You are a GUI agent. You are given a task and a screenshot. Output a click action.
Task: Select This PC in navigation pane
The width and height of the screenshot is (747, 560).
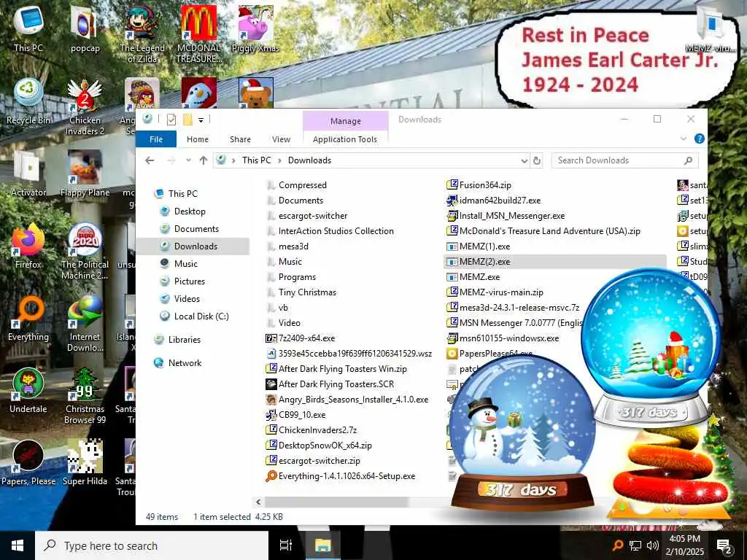pos(182,194)
